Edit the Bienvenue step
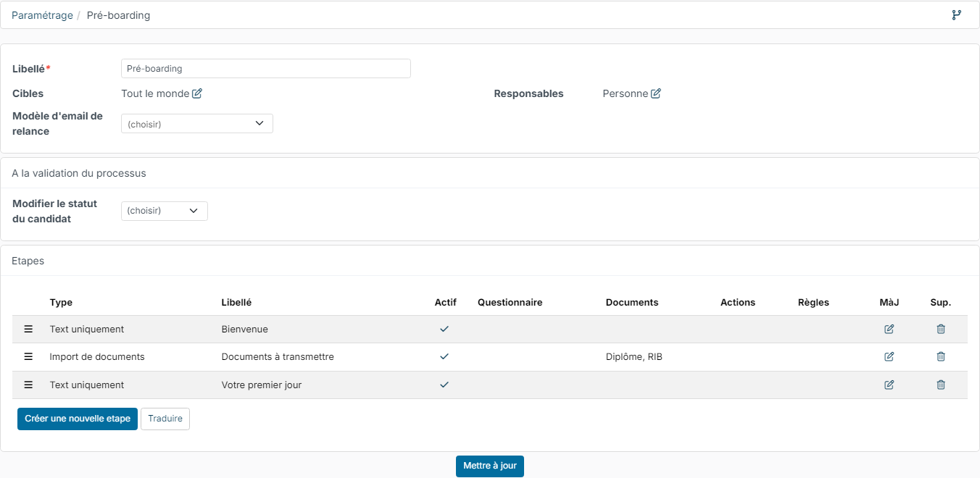 889,329
